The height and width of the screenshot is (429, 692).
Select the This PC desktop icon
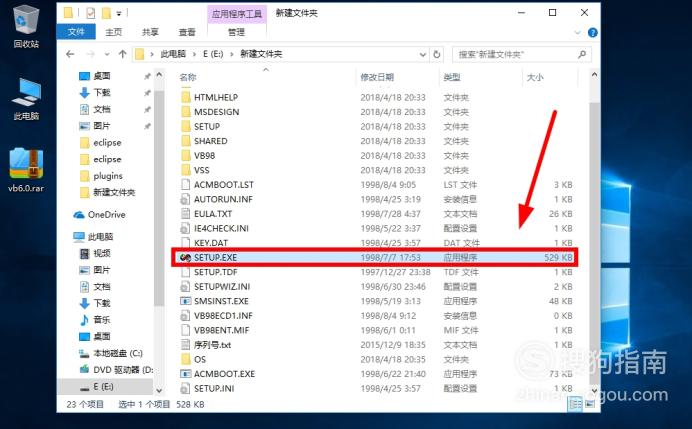(x=26, y=99)
